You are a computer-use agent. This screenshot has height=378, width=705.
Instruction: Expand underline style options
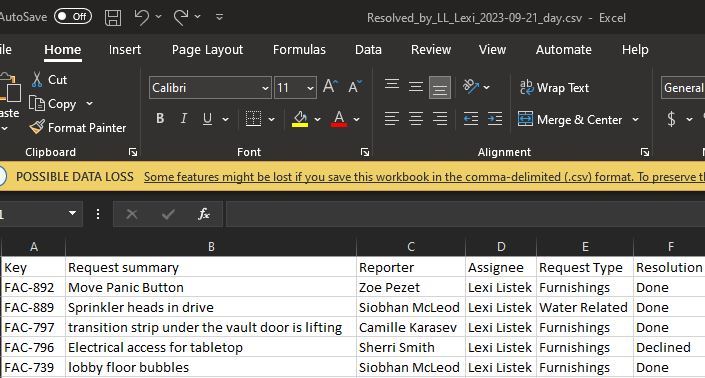tap(225, 119)
